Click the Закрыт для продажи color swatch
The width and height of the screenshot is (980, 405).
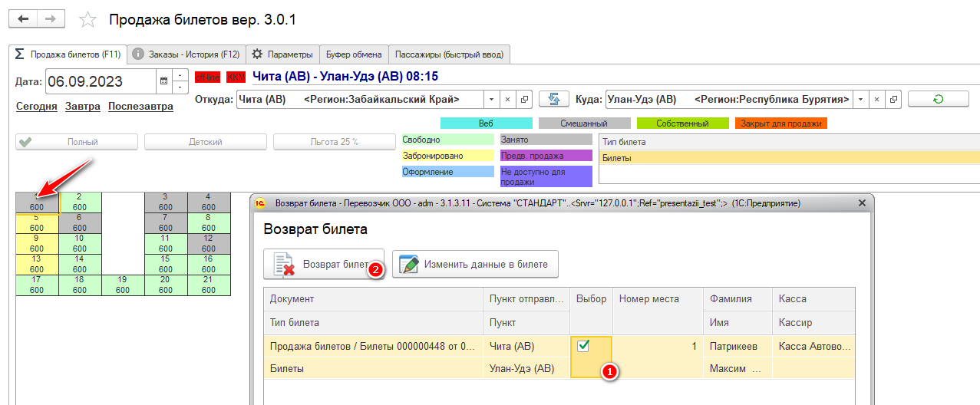coord(780,123)
